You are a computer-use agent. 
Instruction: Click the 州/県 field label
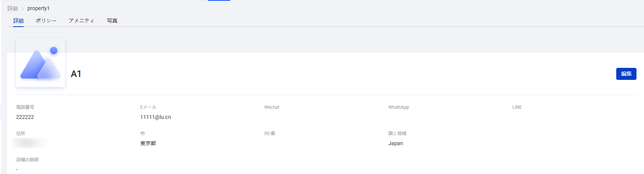click(269, 133)
